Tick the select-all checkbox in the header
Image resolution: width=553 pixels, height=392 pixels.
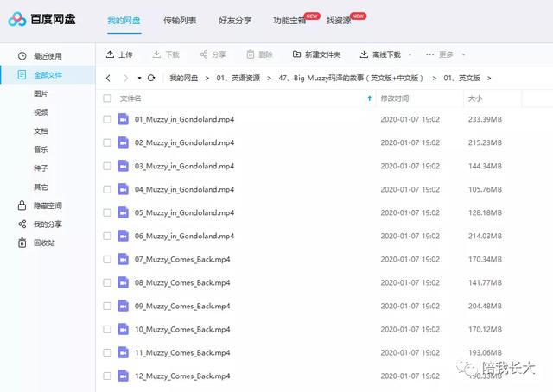(107, 98)
